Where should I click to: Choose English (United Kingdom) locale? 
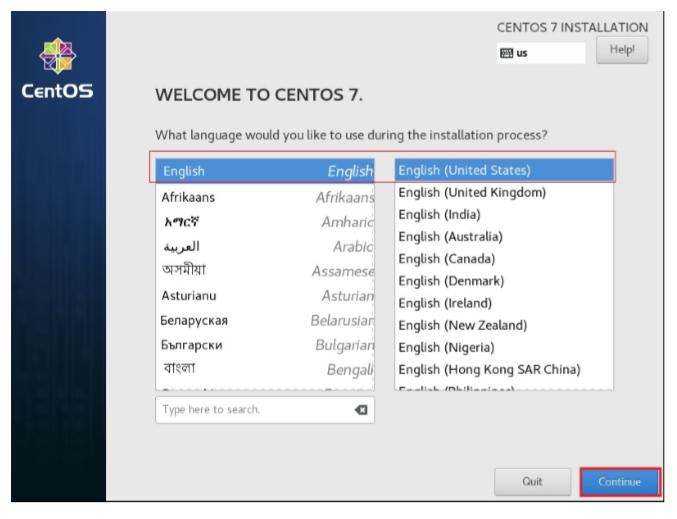tap(504, 192)
